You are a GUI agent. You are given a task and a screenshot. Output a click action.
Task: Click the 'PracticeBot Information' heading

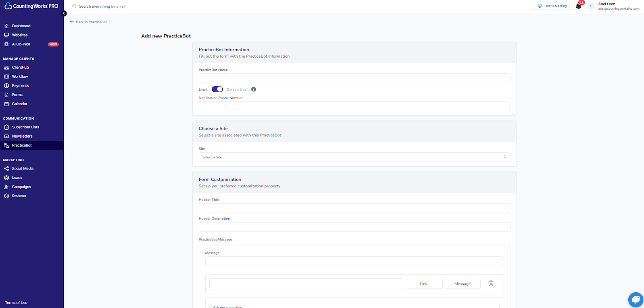[224, 50]
